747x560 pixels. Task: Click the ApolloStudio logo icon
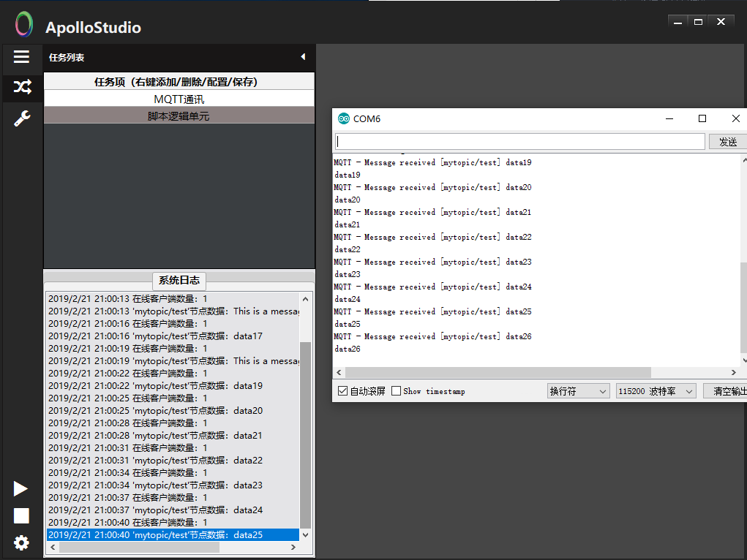tap(24, 24)
